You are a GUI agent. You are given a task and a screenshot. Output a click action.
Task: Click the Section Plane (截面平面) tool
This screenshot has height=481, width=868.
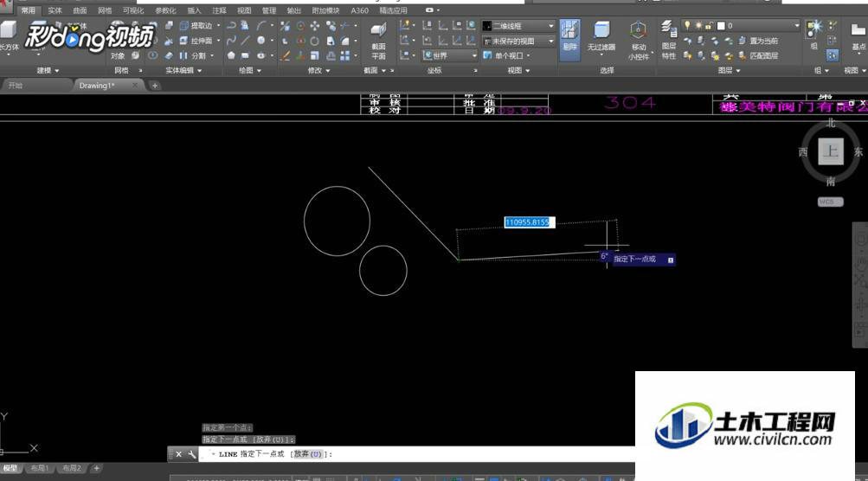[x=379, y=40]
